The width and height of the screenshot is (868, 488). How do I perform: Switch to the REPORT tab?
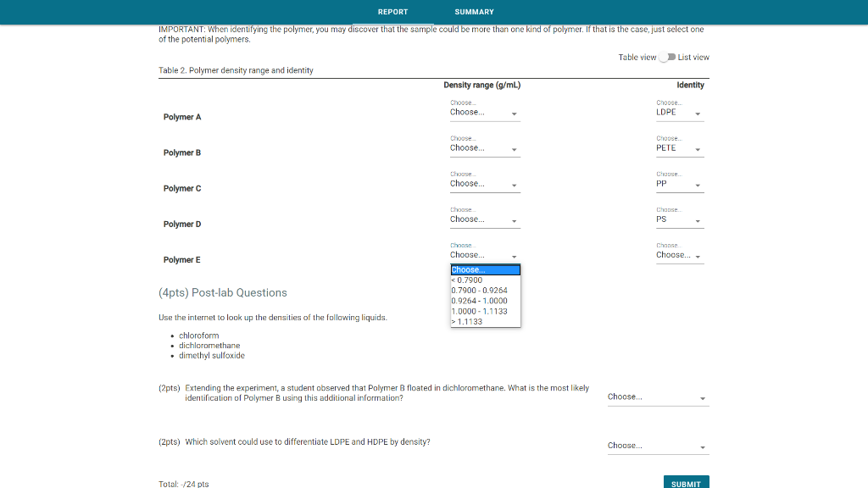392,12
